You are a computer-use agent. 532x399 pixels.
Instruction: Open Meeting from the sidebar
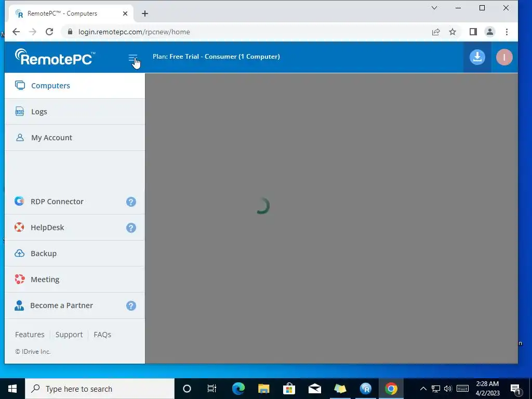pos(75,280)
